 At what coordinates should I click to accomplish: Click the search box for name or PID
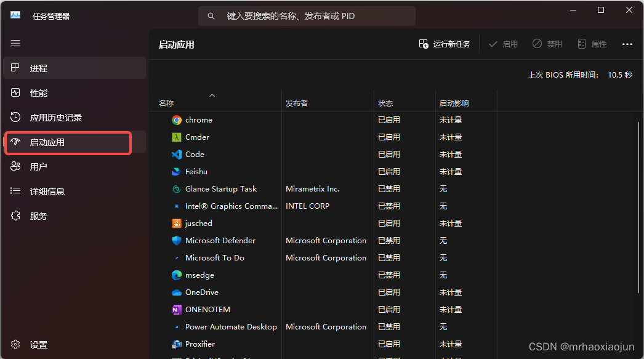pyautogui.click(x=307, y=16)
